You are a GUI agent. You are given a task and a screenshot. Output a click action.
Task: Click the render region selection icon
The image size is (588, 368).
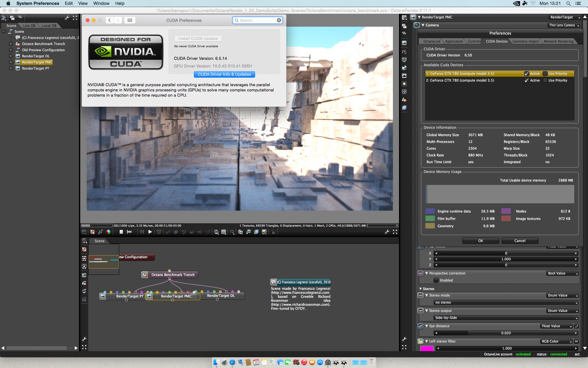tap(207, 232)
